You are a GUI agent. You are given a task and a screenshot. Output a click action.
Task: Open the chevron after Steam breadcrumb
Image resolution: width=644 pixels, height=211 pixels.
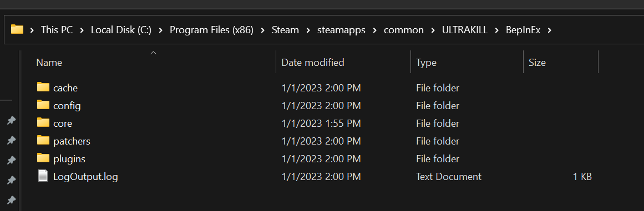[308, 30]
